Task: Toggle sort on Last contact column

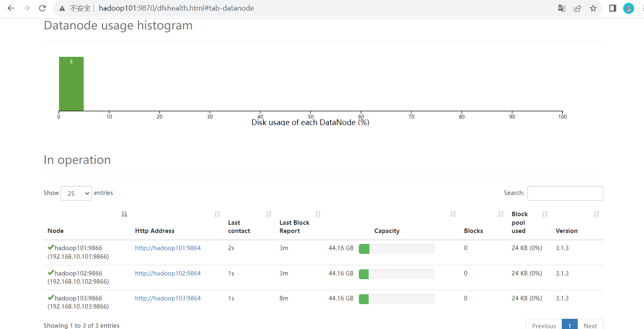Action: pos(269,214)
